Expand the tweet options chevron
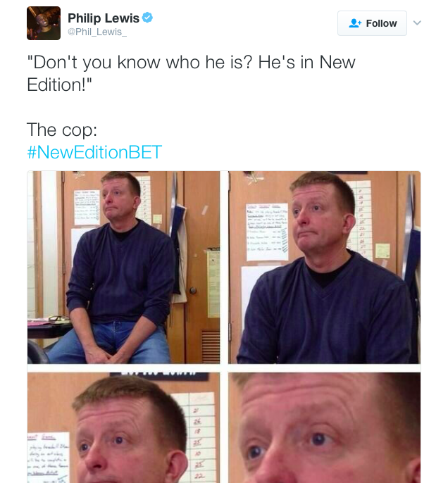This screenshot has height=483, width=448. coord(417,23)
